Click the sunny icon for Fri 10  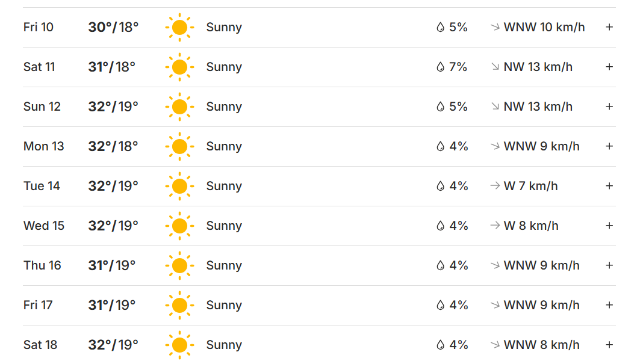tap(179, 28)
